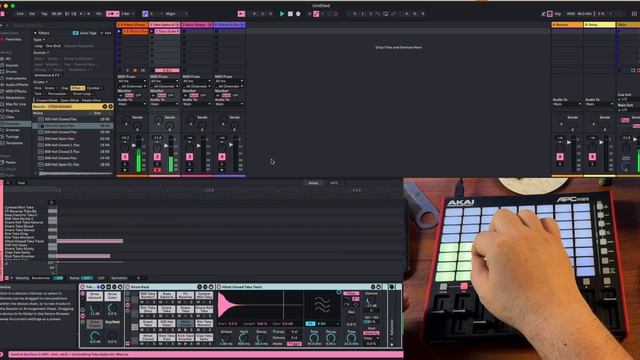Viewport: 640px width, 360px height.
Task: Open return A Audio To dropdown
Action: coord(567,104)
